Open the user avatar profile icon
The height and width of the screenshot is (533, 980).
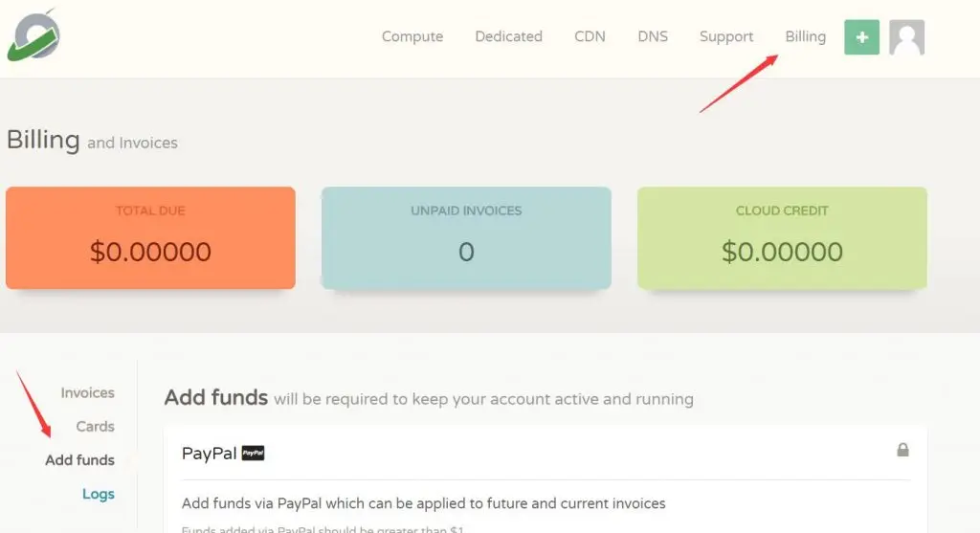click(x=906, y=37)
